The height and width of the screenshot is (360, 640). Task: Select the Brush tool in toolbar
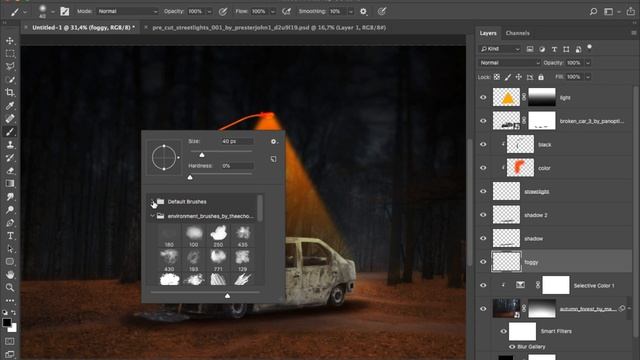[x=10, y=132]
